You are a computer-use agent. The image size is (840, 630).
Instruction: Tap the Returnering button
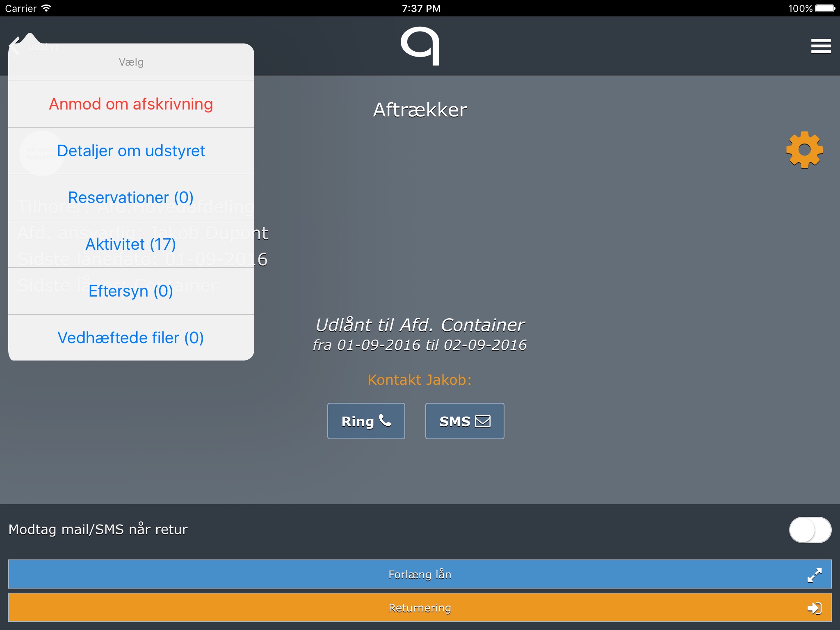(420, 607)
